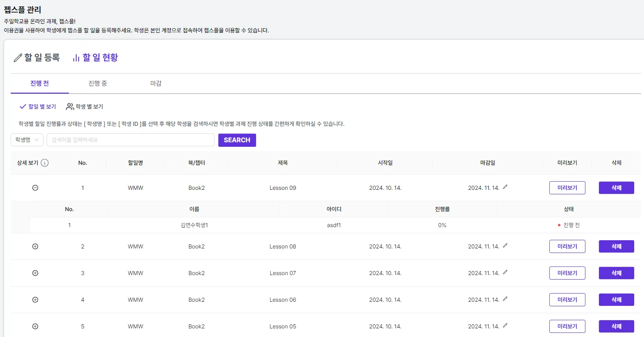The image size is (644, 337).
Task: Click the Lesson 05 title cell
Action: point(283,326)
